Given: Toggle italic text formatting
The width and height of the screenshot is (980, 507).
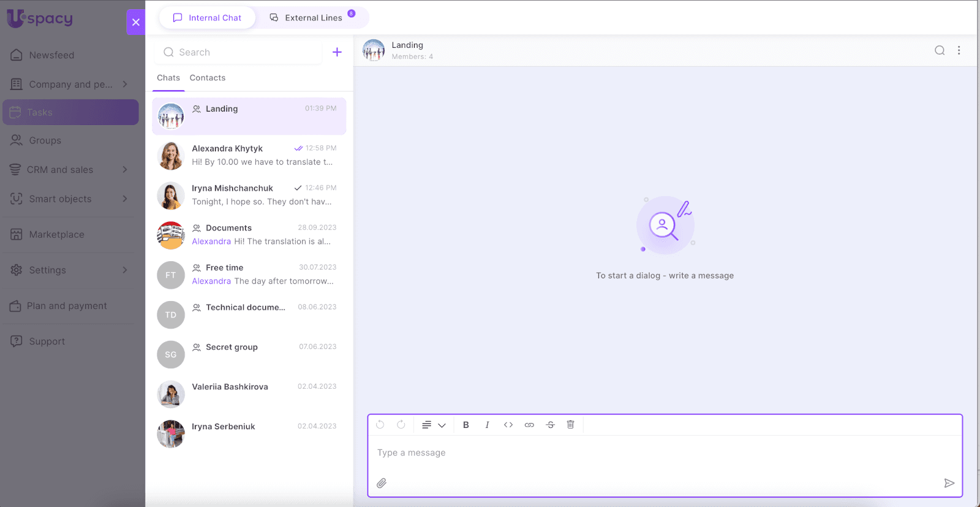Looking at the screenshot, I should click(x=487, y=425).
